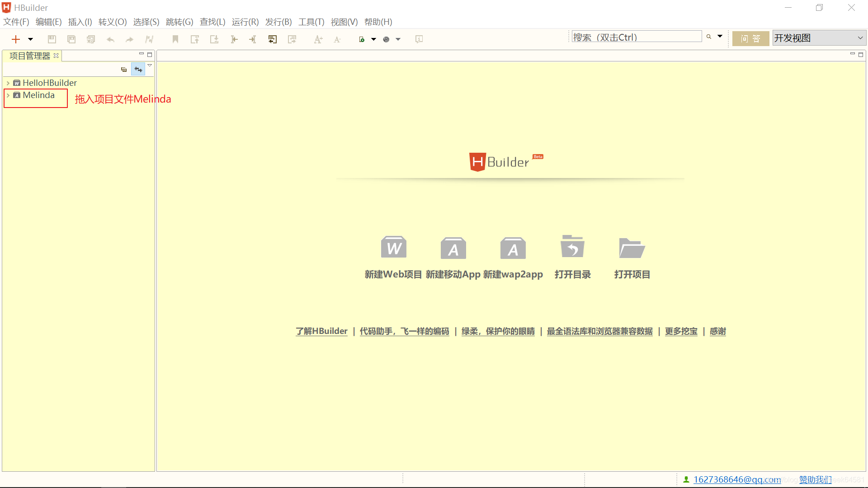Click the jump-forward arrow-to-bar icon
The height and width of the screenshot is (488, 868).
[x=253, y=39]
